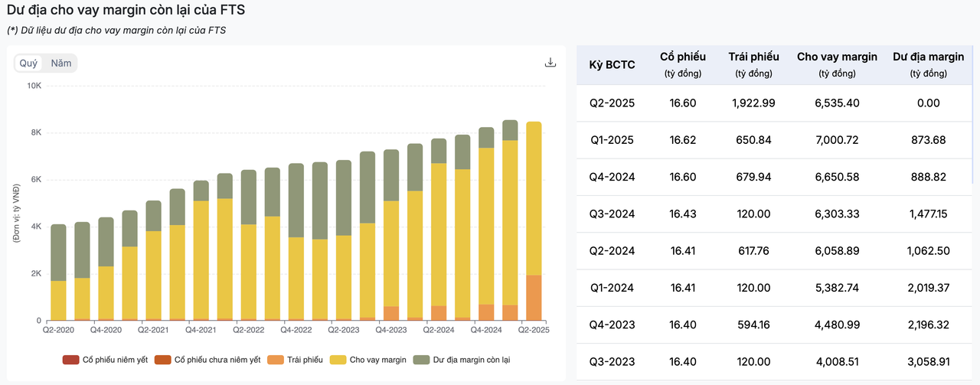
Task: Toggle the Dư địa margin còn lại legend entry
Action: tap(462, 359)
